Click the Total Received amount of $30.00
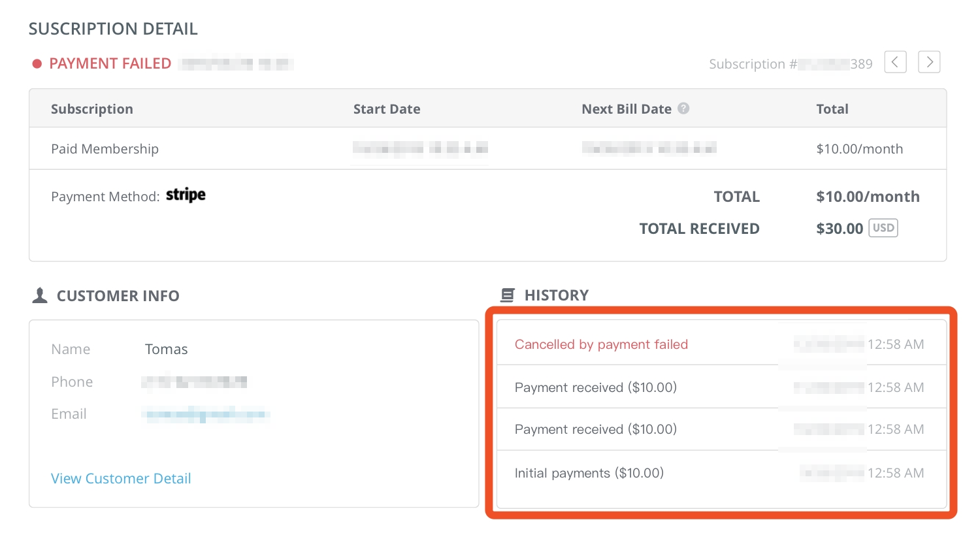Image resolution: width=980 pixels, height=537 pixels. [840, 228]
